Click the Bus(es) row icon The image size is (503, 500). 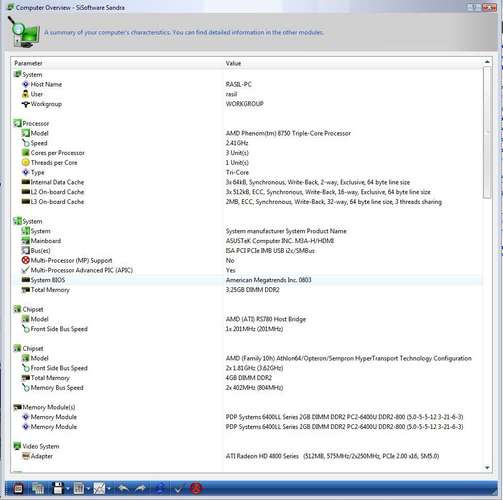[x=25, y=250]
